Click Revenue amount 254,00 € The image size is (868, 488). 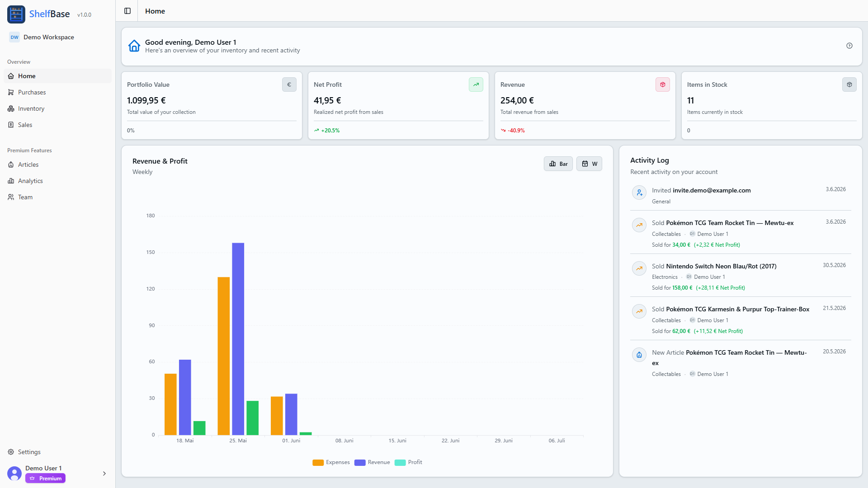[x=517, y=100]
